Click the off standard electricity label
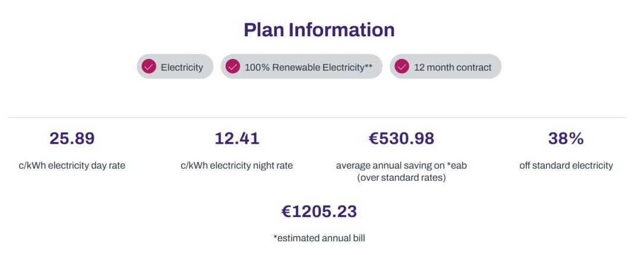Image resolution: width=644 pixels, height=255 pixels. tap(566, 166)
